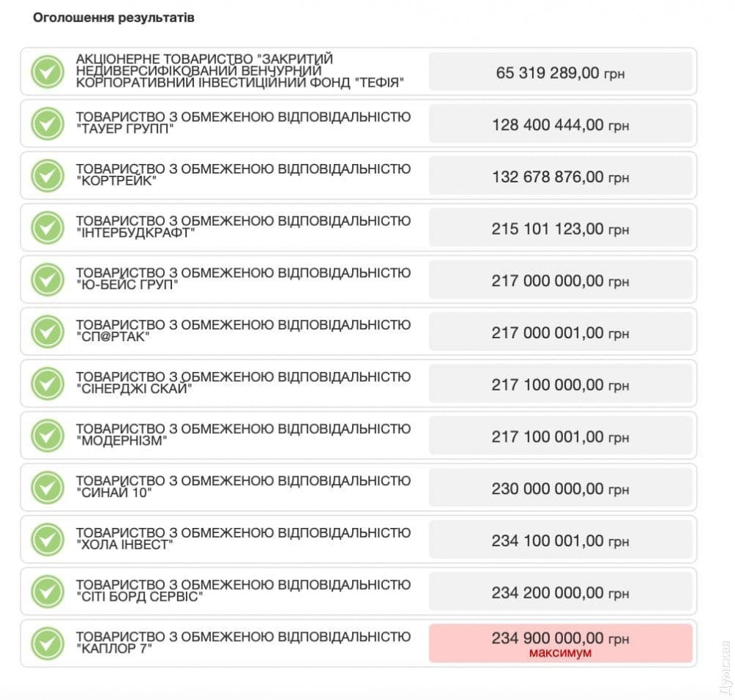Click the checkmark icon for "СИНАЙ 10"
The width and height of the screenshot is (735, 700).
(x=48, y=488)
